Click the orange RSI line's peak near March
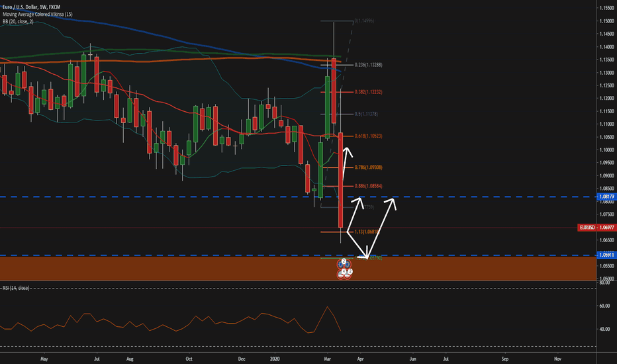Viewport: 617px width, 364px height. coord(327,307)
